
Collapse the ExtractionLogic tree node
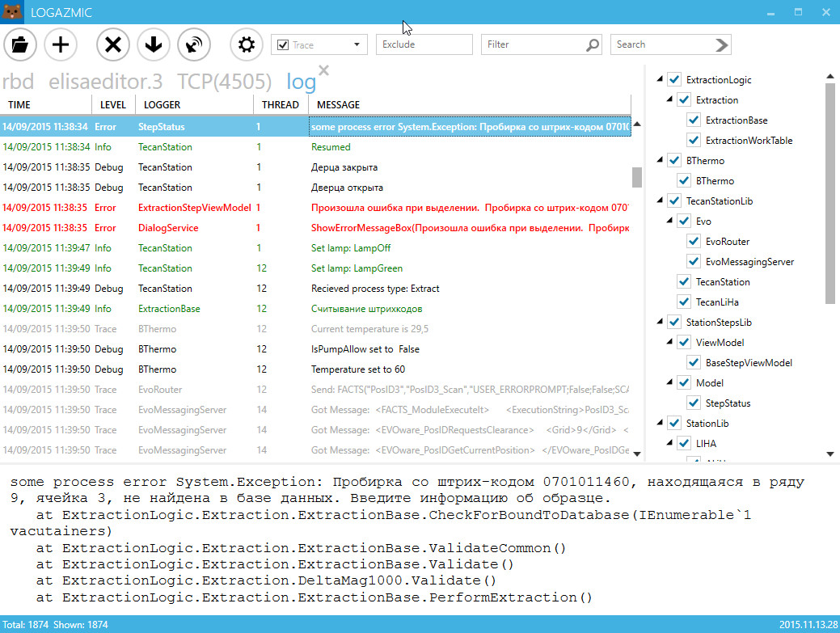click(660, 79)
